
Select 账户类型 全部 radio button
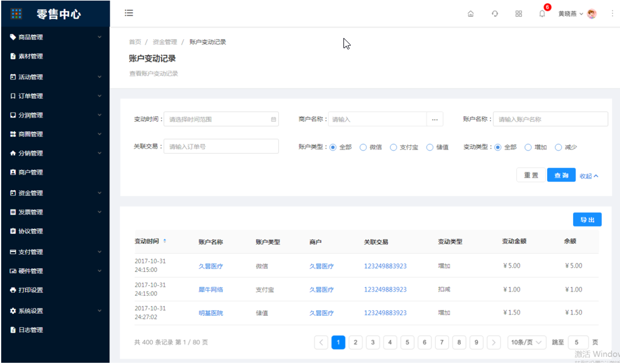coord(333,147)
